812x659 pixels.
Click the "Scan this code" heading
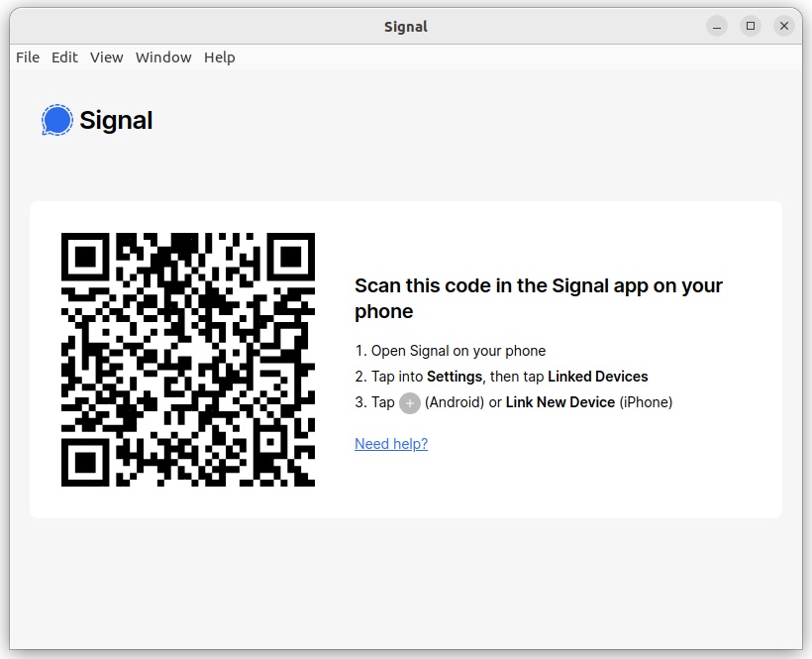tap(539, 298)
